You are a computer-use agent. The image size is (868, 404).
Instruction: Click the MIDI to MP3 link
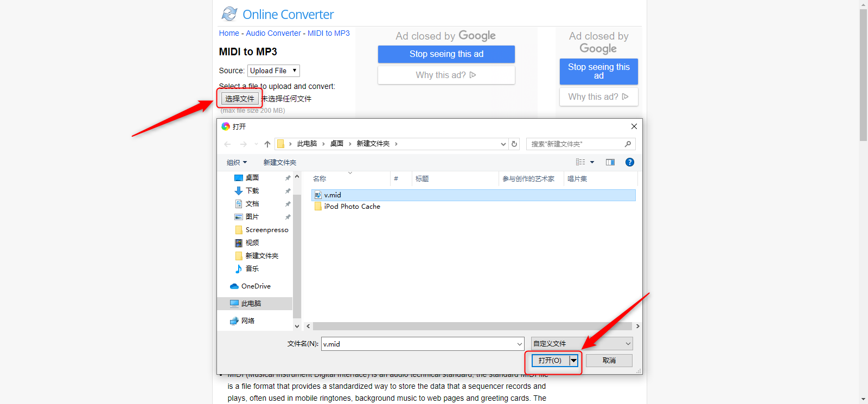tap(329, 33)
